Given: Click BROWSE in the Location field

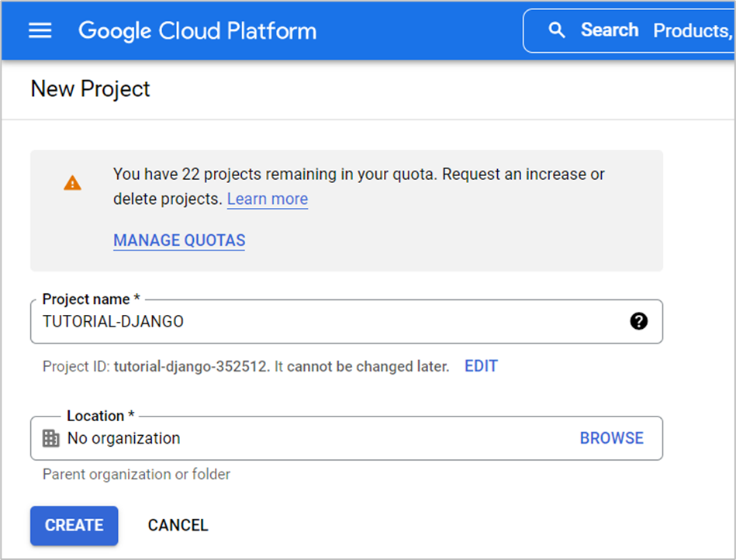Looking at the screenshot, I should pos(612,438).
